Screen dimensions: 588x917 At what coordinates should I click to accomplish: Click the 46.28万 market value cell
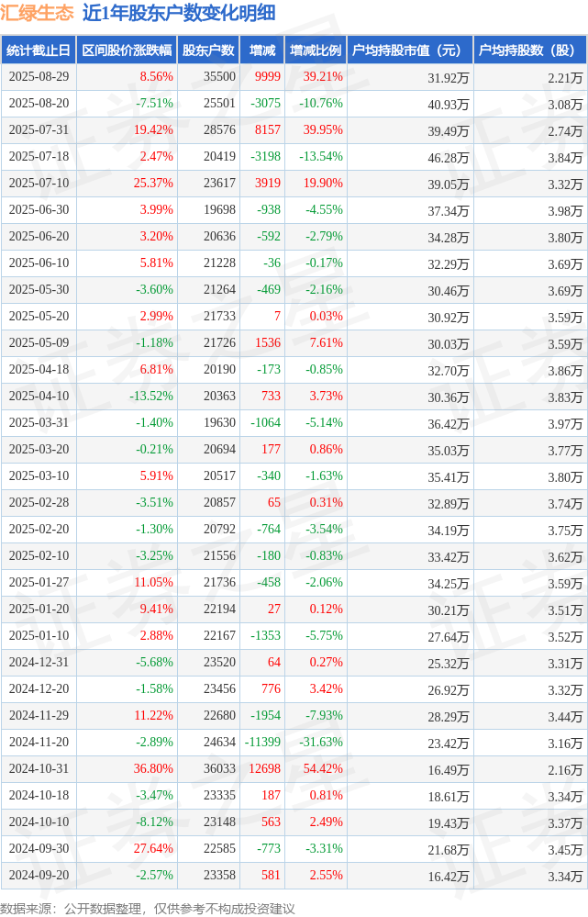point(449,158)
